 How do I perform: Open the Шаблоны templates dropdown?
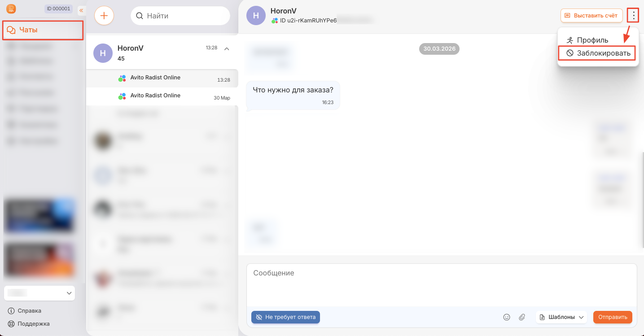pyautogui.click(x=561, y=317)
